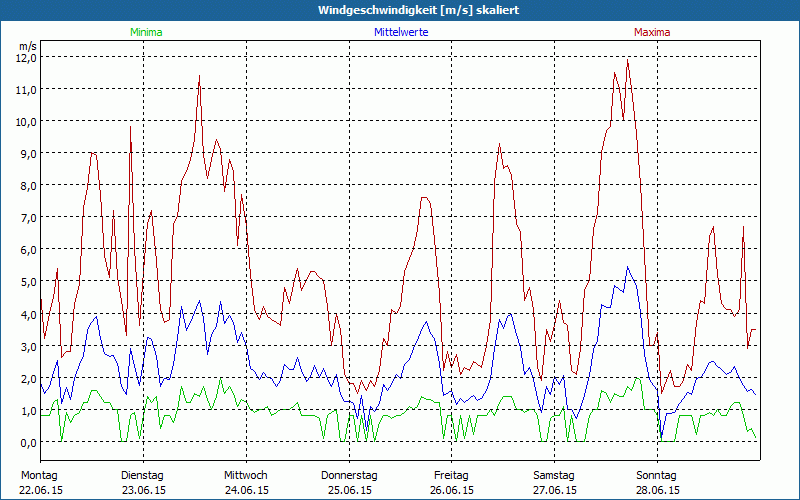Select the Mittwoch day label
The width and height of the screenshot is (800, 500).
[246, 475]
